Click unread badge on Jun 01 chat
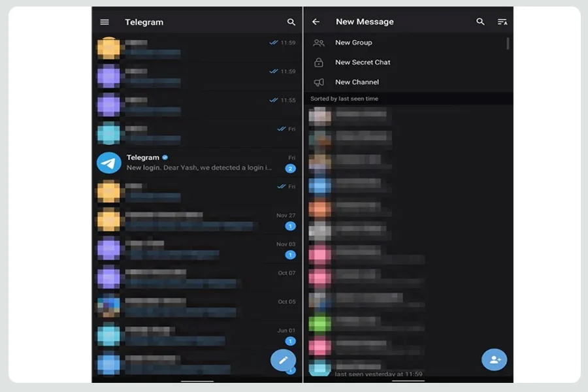The width and height of the screenshot is (588, 392). coord(290,341)
